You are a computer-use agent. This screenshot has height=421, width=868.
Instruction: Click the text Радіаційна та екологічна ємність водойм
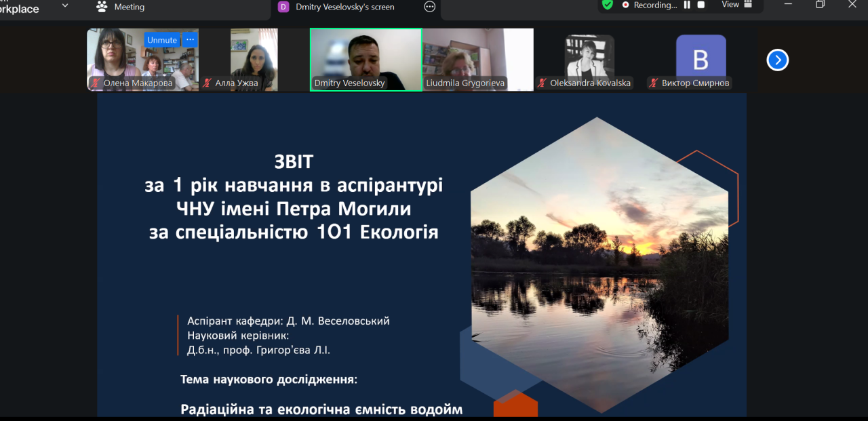(321, 409)
